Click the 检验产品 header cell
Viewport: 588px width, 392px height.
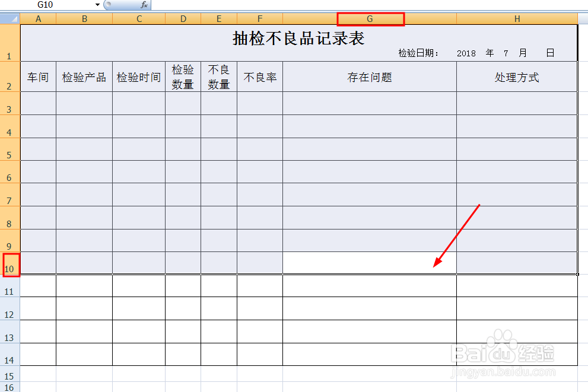(x=84, y=77)
